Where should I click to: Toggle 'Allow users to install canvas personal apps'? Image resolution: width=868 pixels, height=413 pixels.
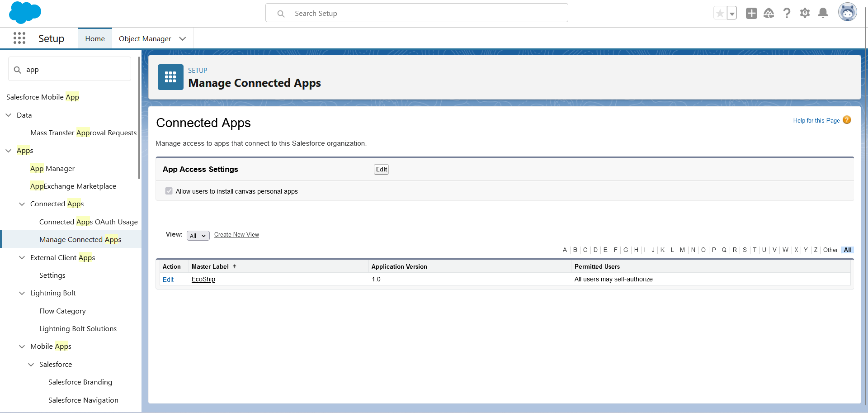coord(169,191)
